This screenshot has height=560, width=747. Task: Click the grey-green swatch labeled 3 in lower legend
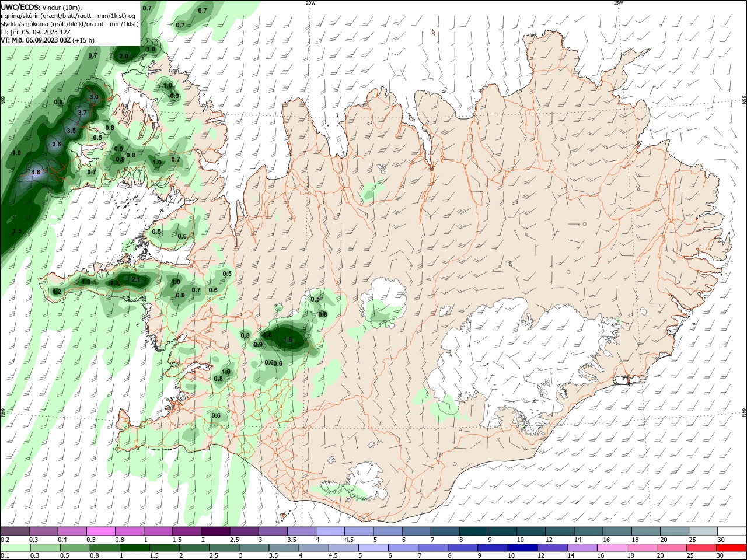pyautogui.click(x=253, y=548)
